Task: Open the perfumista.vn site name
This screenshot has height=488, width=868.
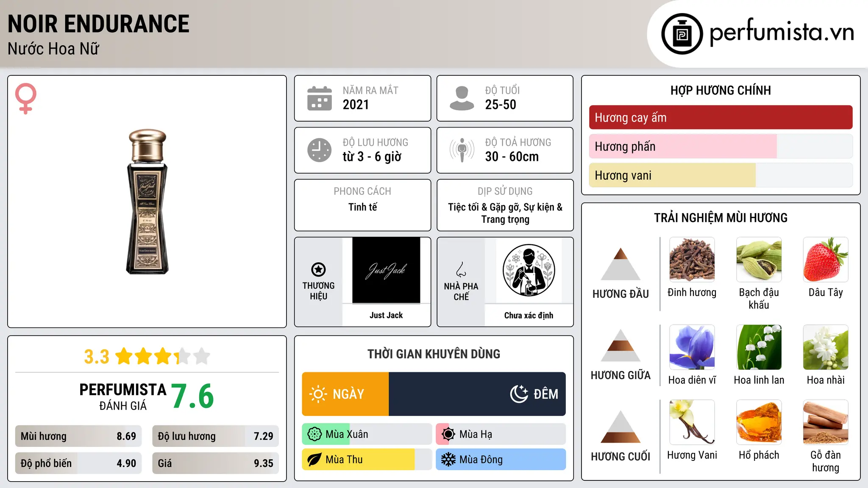Action: (x=782, y=32)
